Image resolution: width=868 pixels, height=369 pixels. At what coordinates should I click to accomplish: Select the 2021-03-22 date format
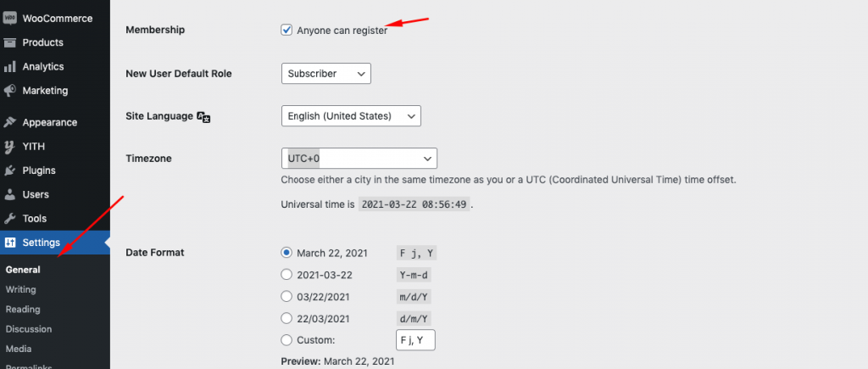pos(287,275)
